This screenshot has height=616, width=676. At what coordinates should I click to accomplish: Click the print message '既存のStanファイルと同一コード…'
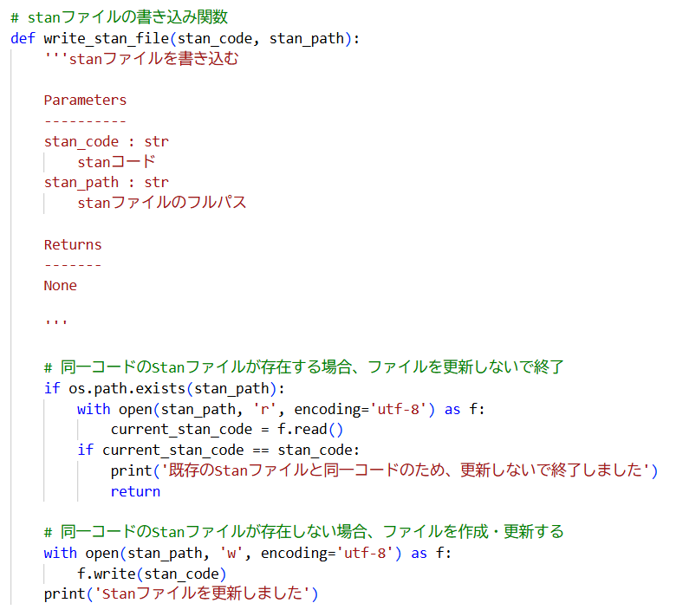tap(406, 470)
